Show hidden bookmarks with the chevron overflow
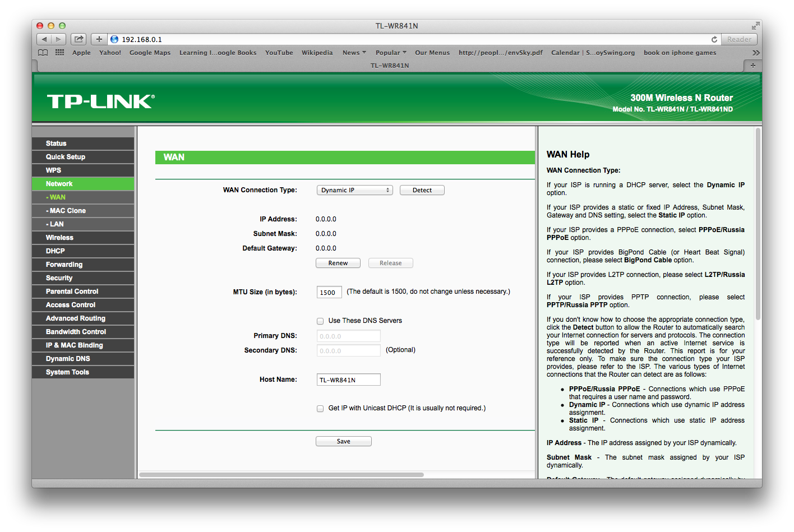This screenshot has height=532, width=794. [x=756, y=53]
